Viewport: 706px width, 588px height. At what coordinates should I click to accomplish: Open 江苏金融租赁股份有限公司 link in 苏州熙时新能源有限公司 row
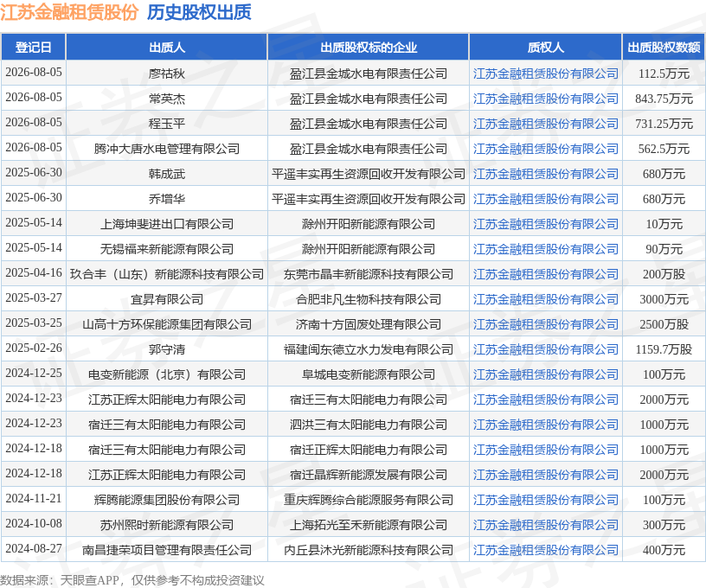click(x=546, y=525)
